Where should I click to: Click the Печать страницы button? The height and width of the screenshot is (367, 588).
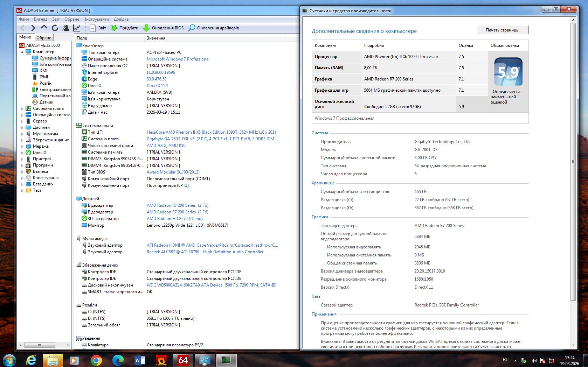click(502, 30)
